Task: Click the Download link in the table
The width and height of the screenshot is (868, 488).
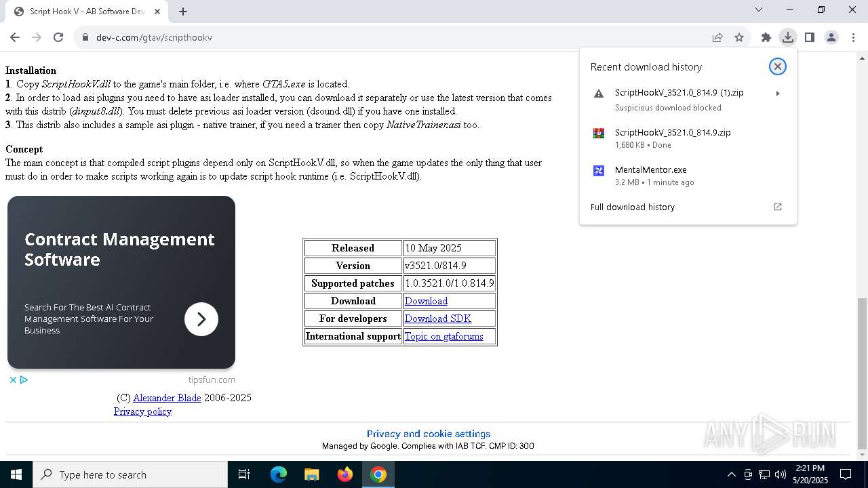Action: point(426,301)
